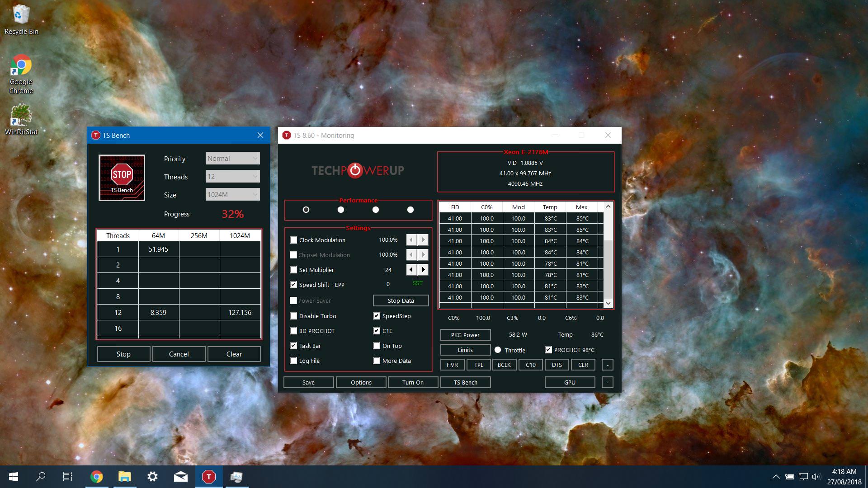Image resolution: width=868 pixels, height=488 pixels.
Task: Click the PKG Power button
Action: 465,335
